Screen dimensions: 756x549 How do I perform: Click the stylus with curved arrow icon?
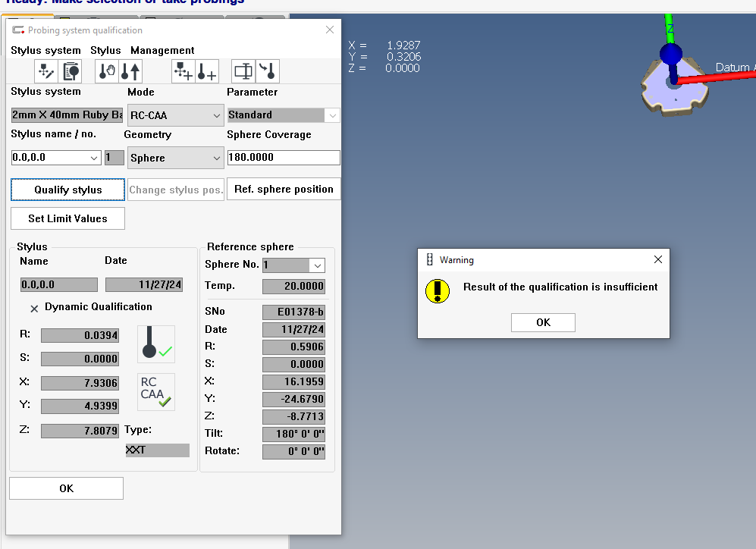pyautogui.click(x=268, y=71)
